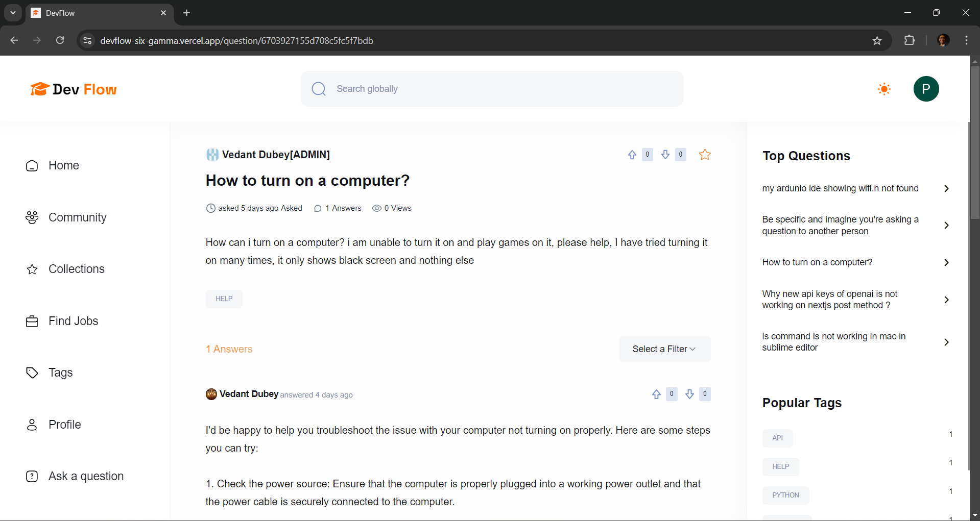
Task: Click the clock icon by asked date
Action: (x=210, y=208)
